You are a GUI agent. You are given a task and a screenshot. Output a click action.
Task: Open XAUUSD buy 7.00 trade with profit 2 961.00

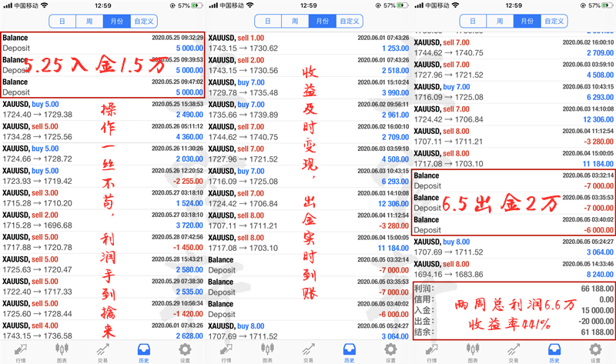coord(309,109)
